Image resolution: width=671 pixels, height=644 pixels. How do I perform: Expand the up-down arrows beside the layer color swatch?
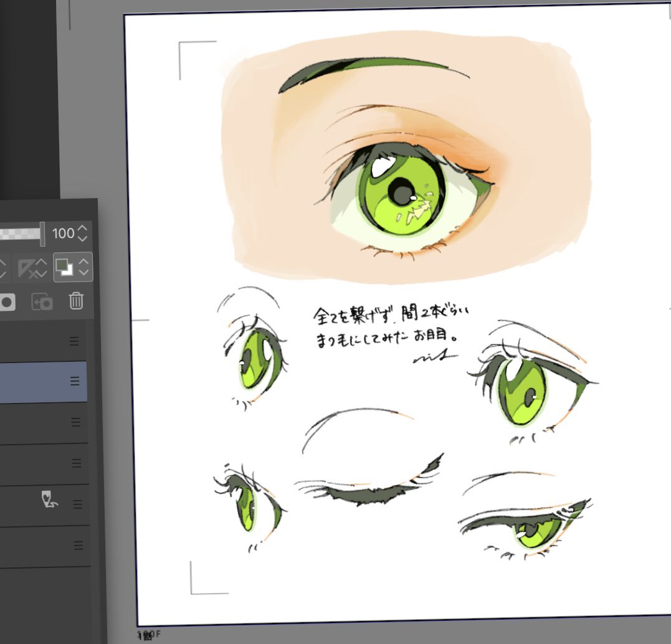tap(84, 267)
